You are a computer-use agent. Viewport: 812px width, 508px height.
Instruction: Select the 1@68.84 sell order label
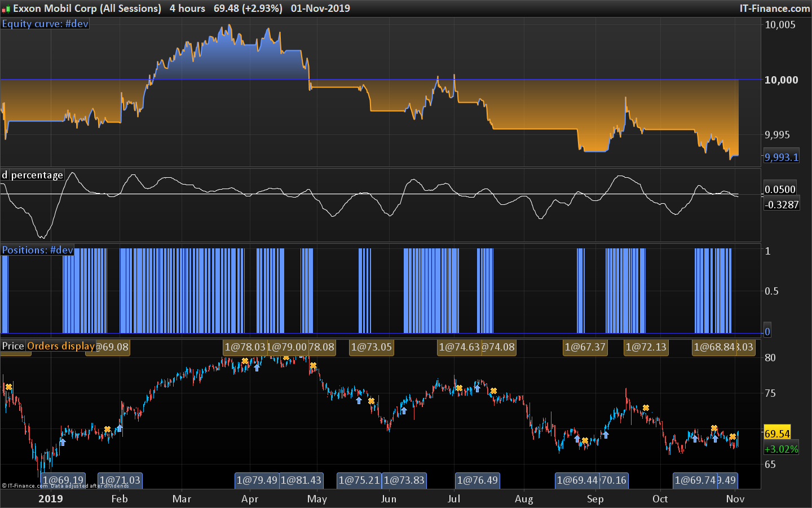pos(714,347)
